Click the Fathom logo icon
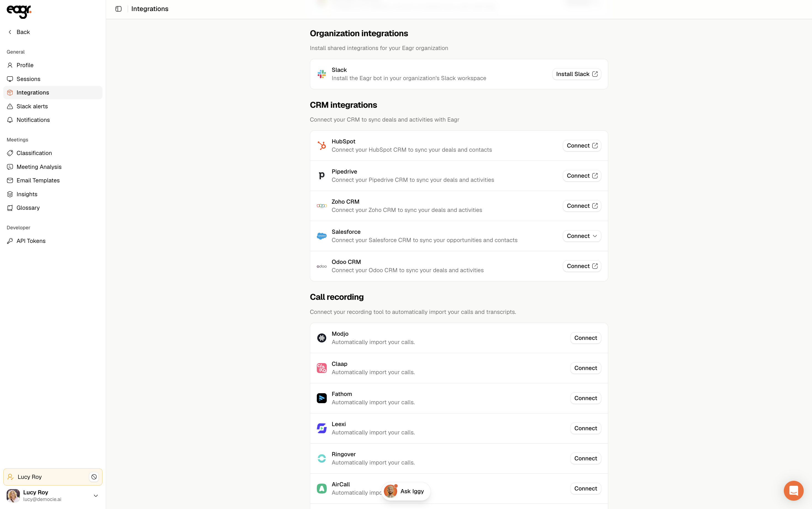Viewport: 812px width, 509px height. (x=321, y=398)
